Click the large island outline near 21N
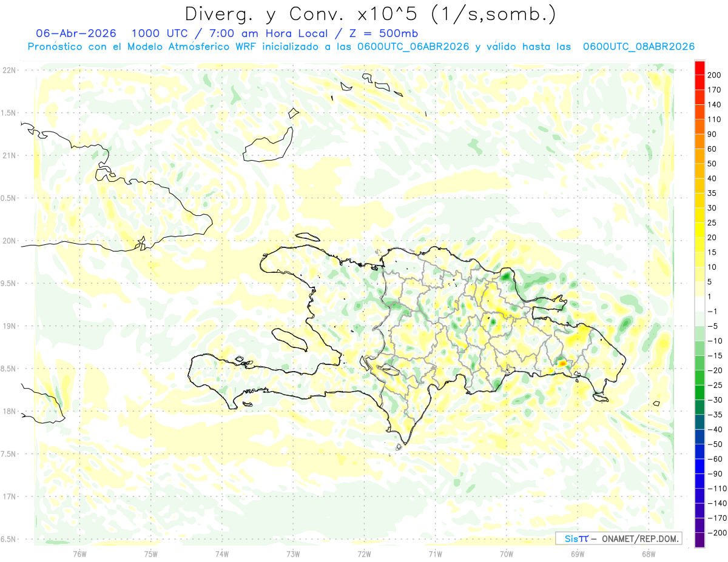The width and height of the screenshot is (728, 562). pyautogui.click(x=267, y=146)
